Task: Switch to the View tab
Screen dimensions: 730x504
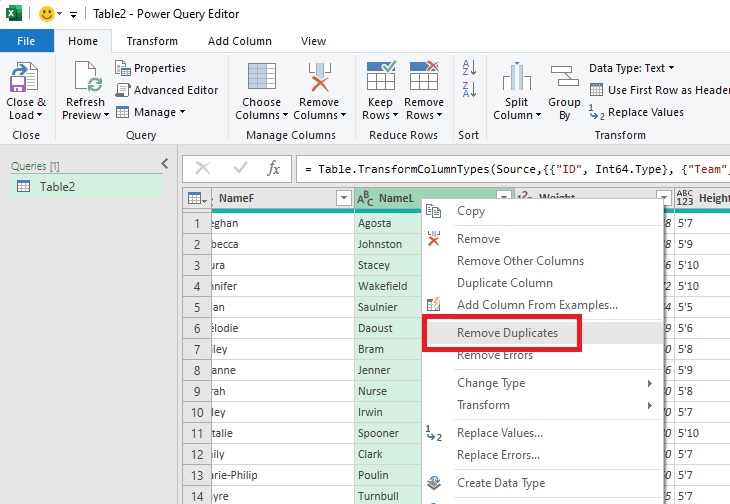Action: (313, 41)
